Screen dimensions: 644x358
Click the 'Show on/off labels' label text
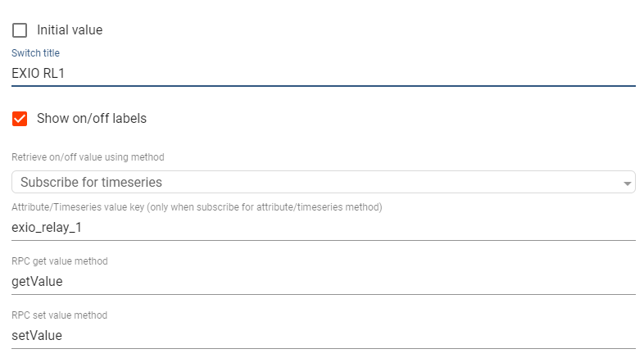92,118
